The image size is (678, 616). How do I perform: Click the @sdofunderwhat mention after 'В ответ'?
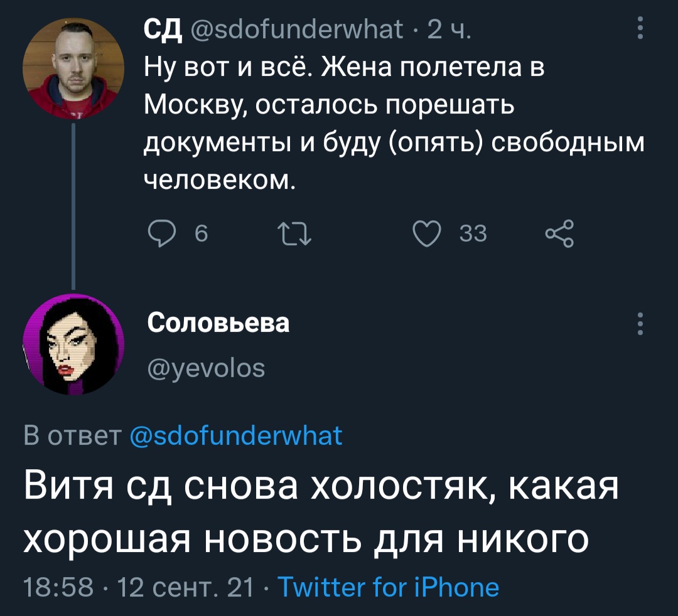tap(235, 435)
